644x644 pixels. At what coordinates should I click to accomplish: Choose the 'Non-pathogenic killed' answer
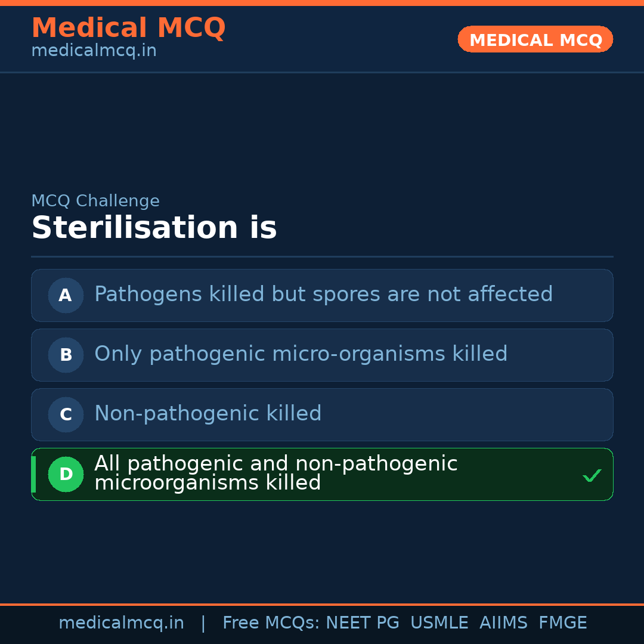coord(208,414)
